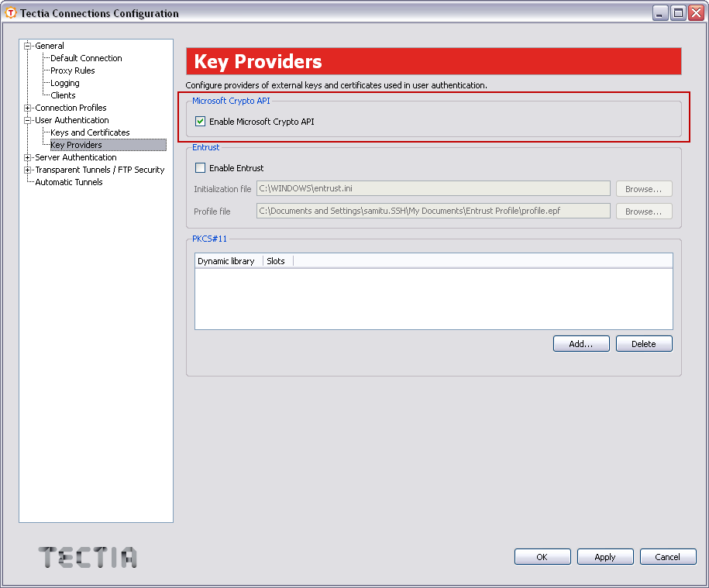Select Keys and Certificates
The image size is (709, 588).
click(88, 132)
